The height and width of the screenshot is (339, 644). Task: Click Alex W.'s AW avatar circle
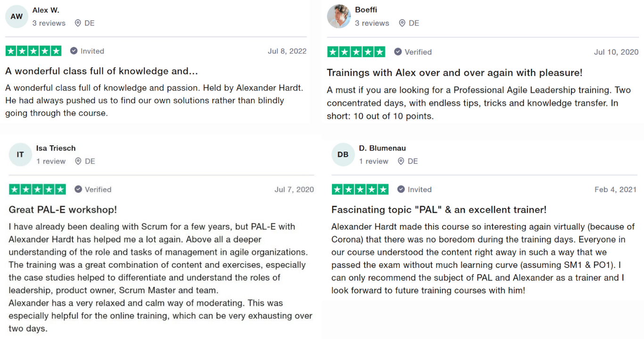17,16
